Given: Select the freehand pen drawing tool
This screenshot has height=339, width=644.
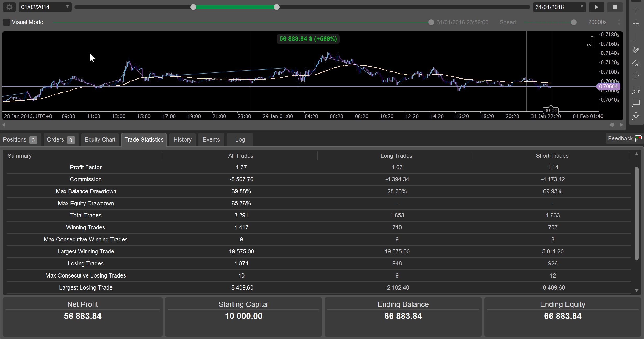Looking at the screenshot, I should [x=636, y=50].
